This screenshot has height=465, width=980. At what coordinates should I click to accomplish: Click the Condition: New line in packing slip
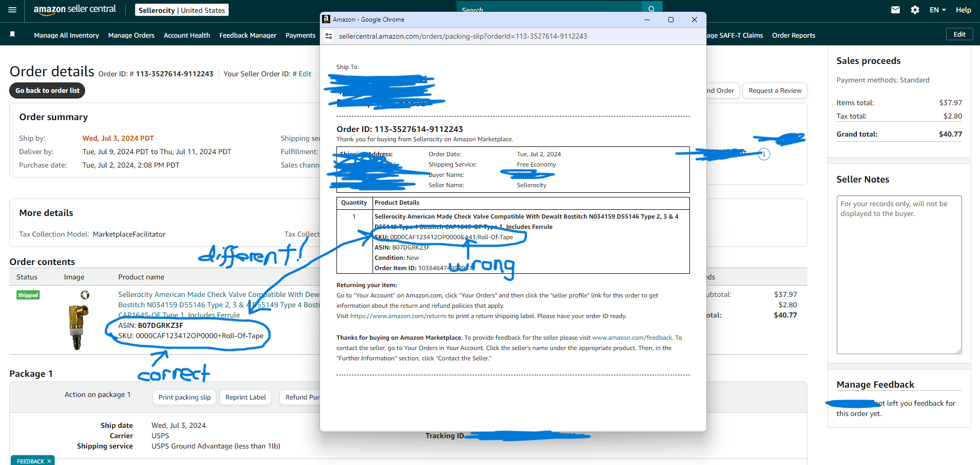point(397,258)
